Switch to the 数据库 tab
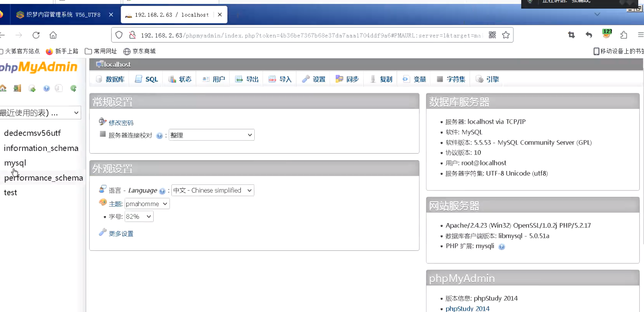This screenshot has width=644, height=312. (110, 79)
